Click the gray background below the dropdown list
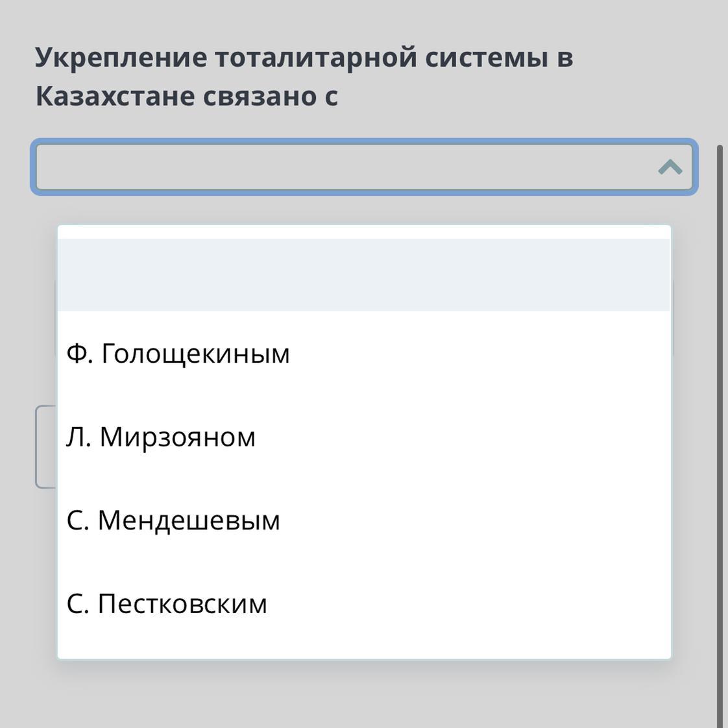The image size is (728, 728). (363, 694)
